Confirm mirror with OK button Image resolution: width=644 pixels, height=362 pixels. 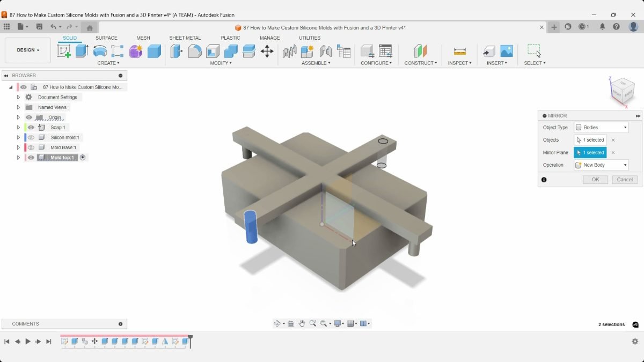tap(595, 180)
